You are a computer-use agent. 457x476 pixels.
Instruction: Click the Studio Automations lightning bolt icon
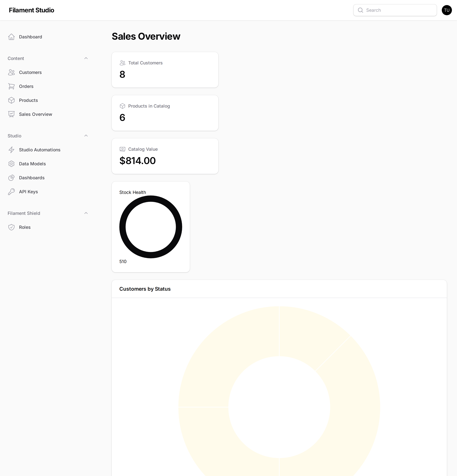point(11,150)
